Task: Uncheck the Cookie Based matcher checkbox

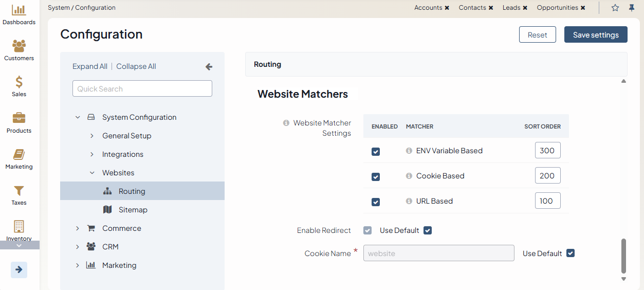Action: [376, 177]
